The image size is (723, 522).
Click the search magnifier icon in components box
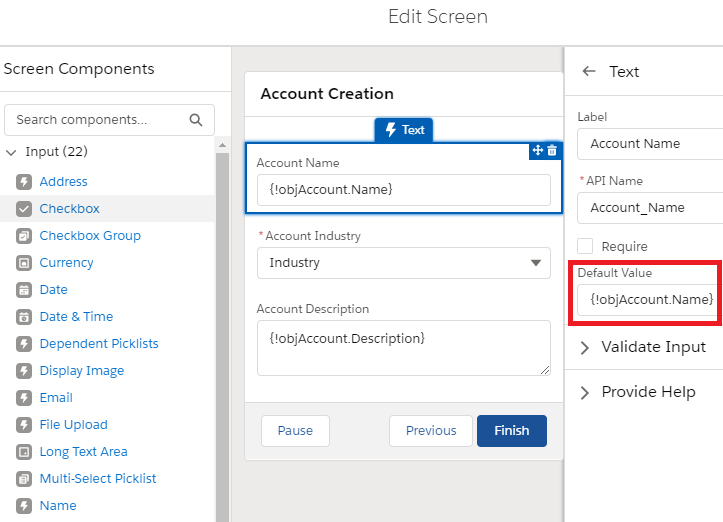point(195,120)
